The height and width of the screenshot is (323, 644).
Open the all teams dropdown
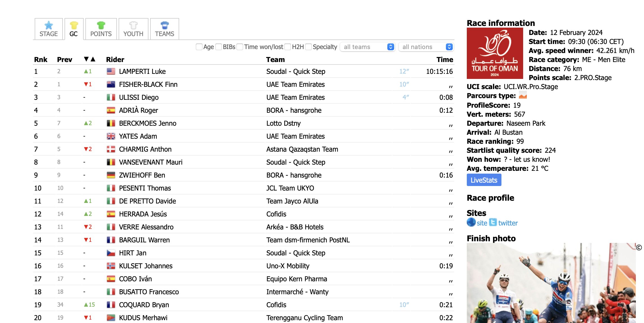(x=368, y=47)
